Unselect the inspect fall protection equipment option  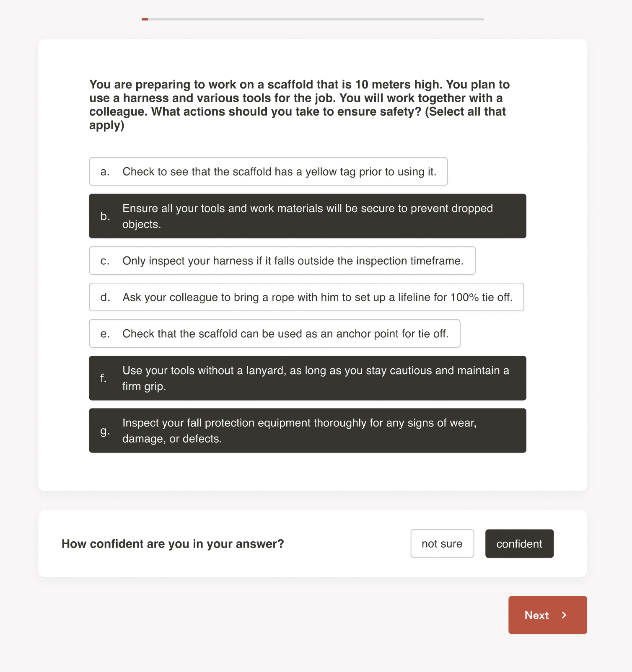pyautogui.click(x=307, y=431)
